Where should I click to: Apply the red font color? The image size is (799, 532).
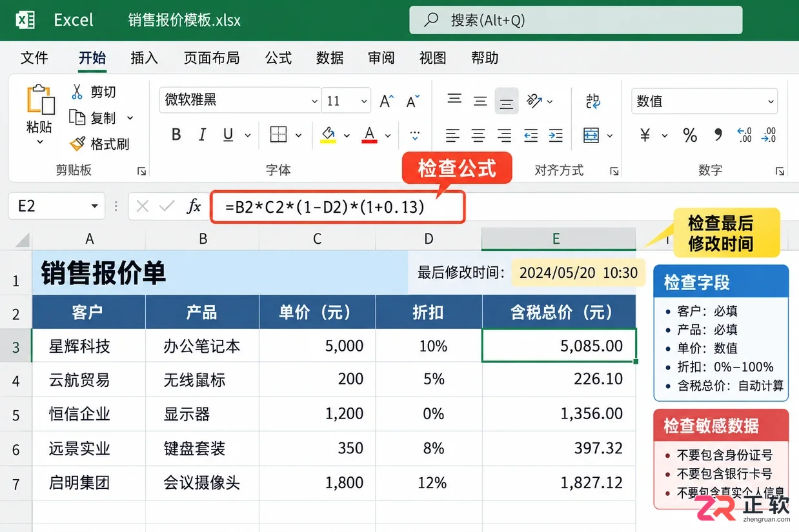(370, 135)
